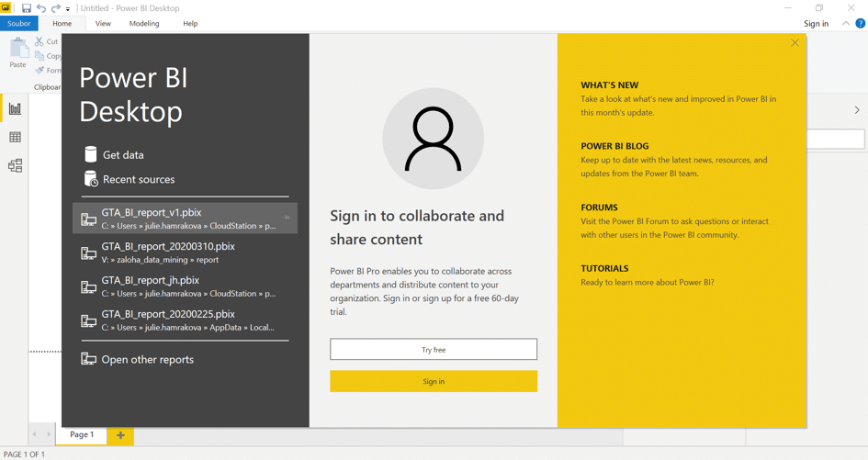Image resolution: width=868 pixels, height=460 pixels.
Task: Open the TUTORIALS link
Action: click(604, 268)
